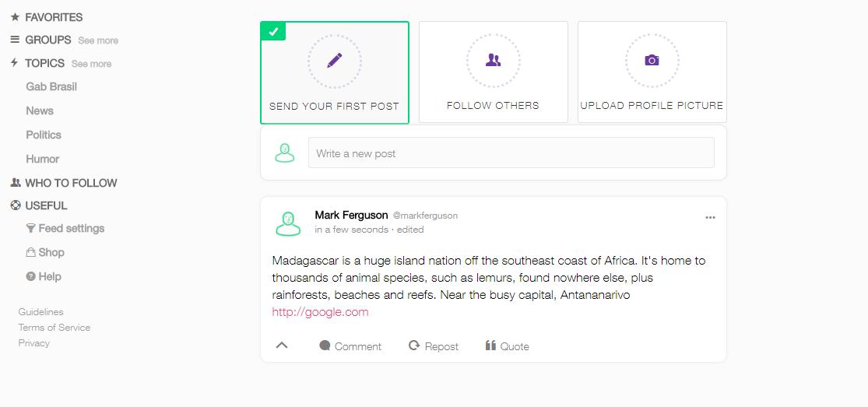The height and width of the screenshot is (407, 868).
Task: Follow the http://google.com link in the post
Action: click(320, 312)
